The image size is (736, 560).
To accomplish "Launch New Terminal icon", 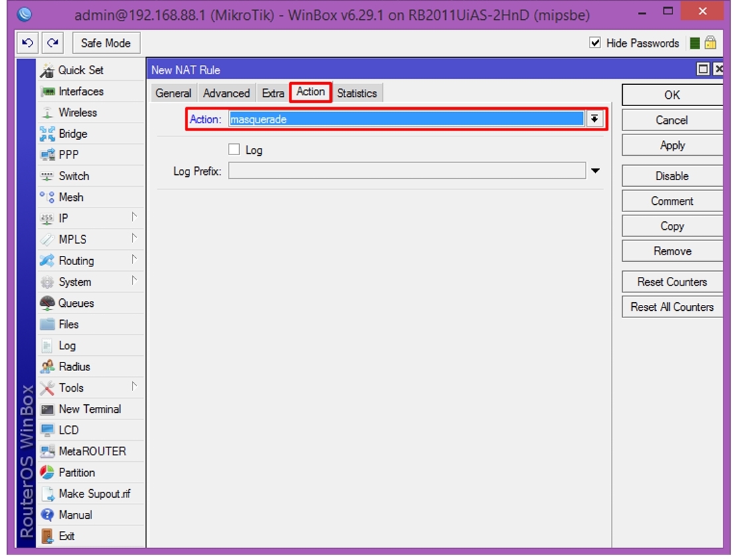I will tap(48, 410).
